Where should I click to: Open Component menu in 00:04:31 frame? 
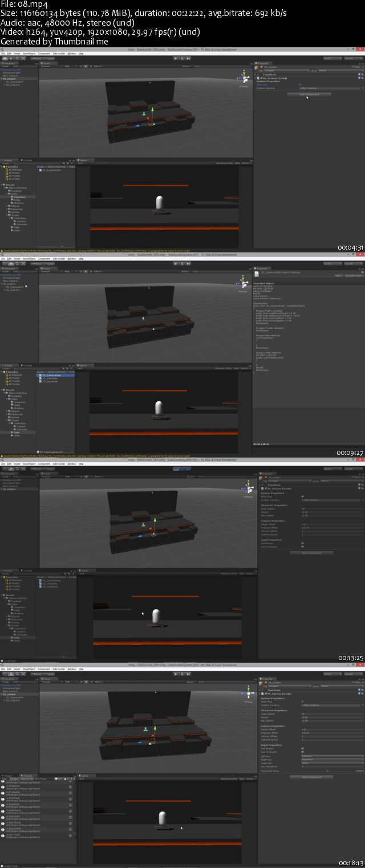[x=44, y=53]
